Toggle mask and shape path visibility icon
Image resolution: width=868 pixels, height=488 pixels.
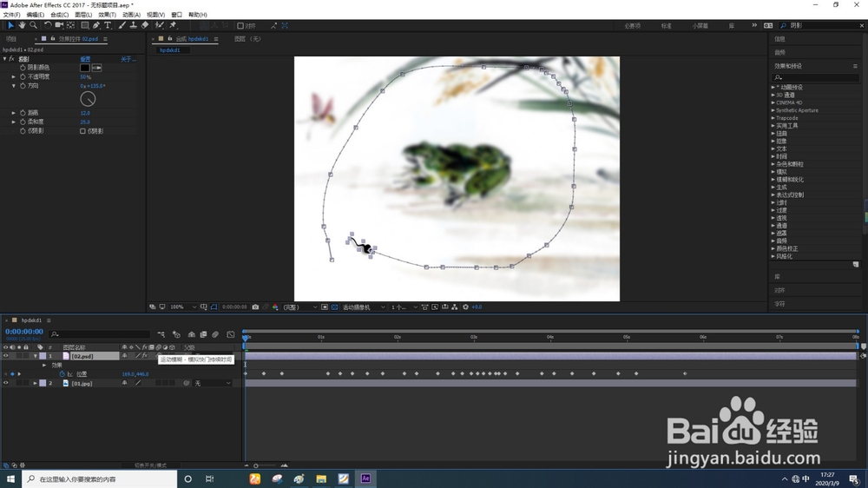pos(214,307)
